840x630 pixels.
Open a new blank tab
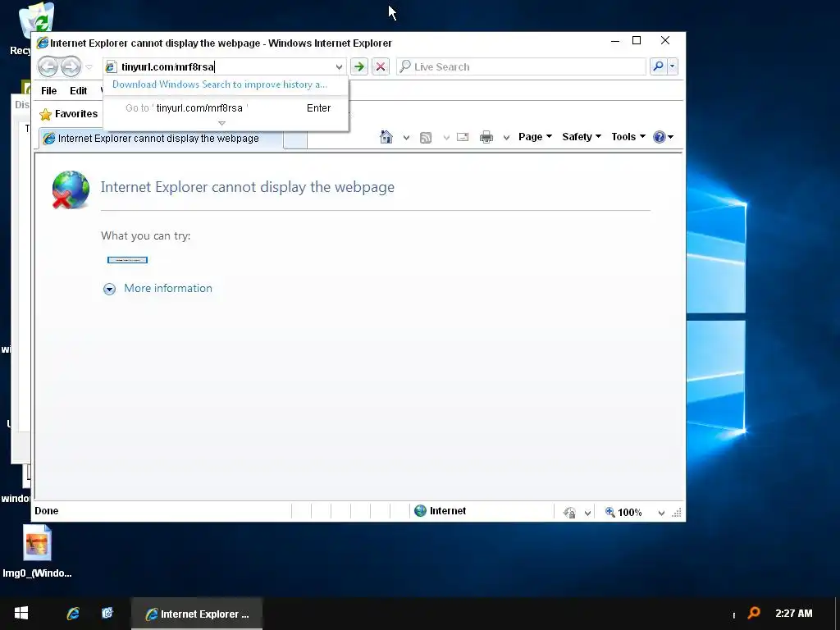coord(295,139)
